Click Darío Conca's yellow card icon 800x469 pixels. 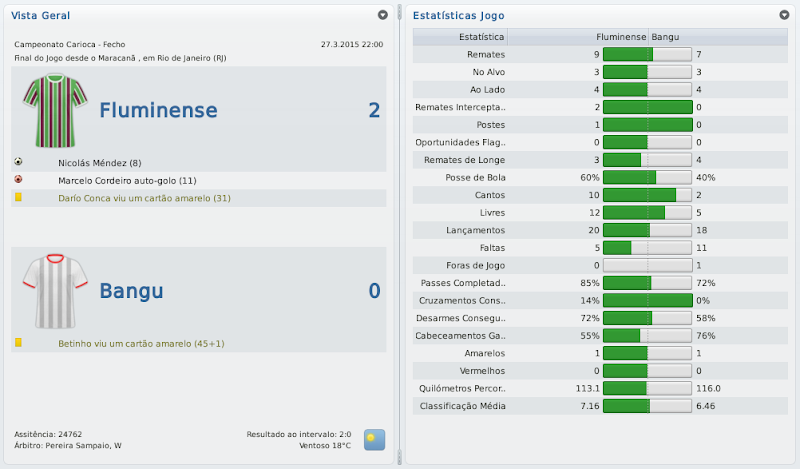click(18, 198)
